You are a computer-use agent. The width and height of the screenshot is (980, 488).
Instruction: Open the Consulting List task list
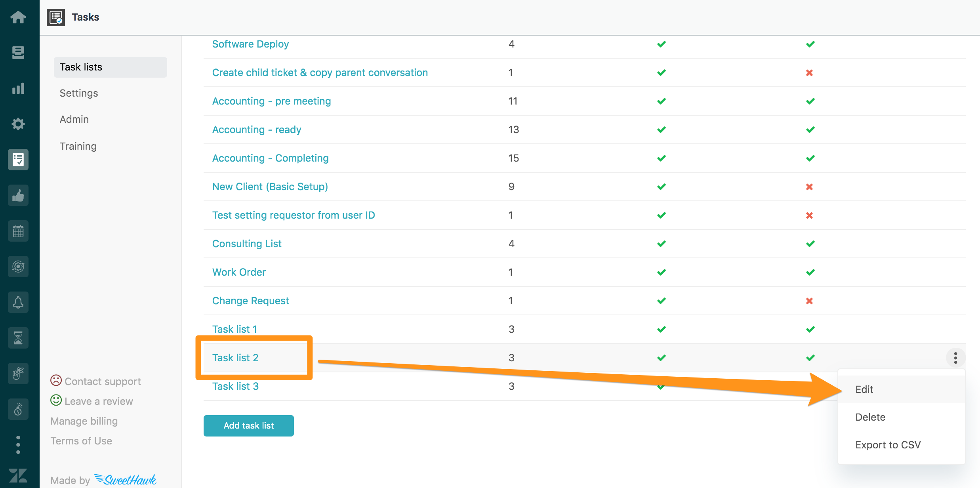click(x=247, y=244)
